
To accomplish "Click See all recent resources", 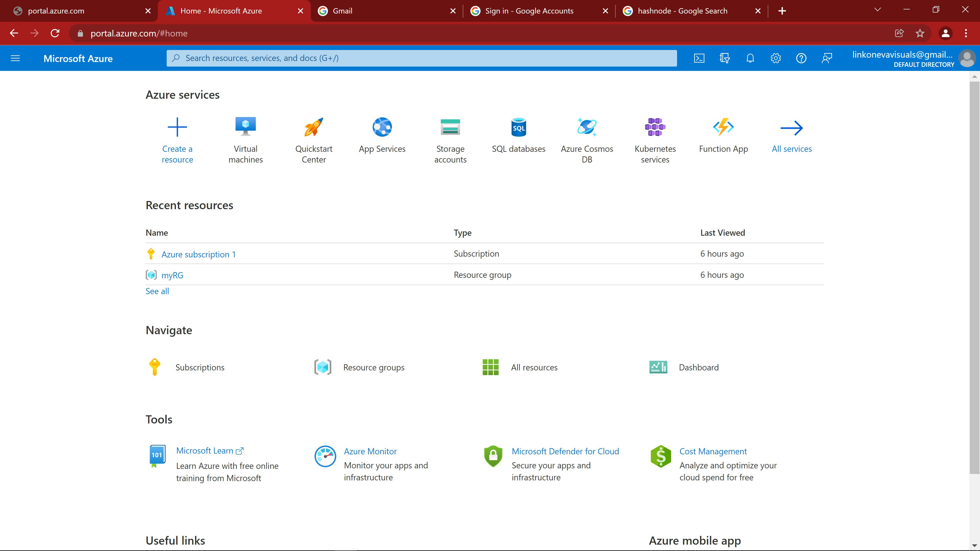I will tap(157, 291).
